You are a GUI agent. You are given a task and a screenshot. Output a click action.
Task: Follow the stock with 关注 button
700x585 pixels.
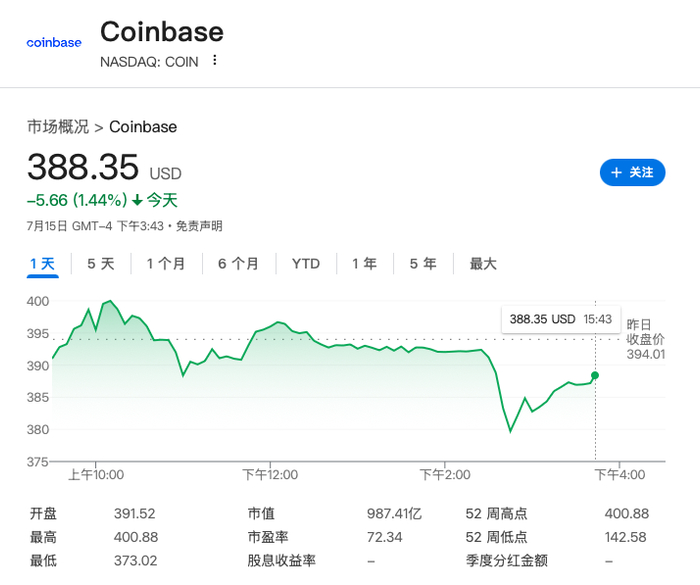click(x=632, y=173)
